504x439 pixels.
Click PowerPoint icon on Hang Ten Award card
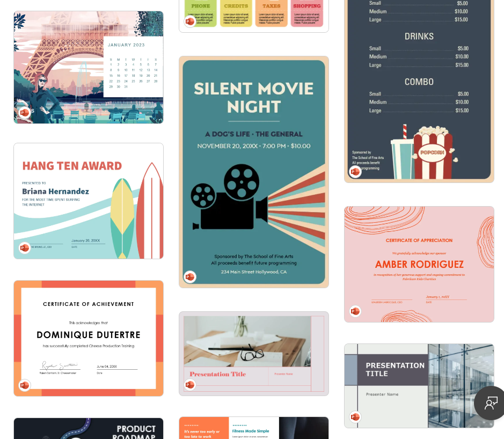(x=25, y=248)
